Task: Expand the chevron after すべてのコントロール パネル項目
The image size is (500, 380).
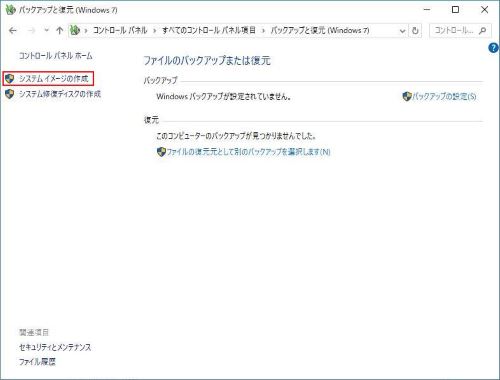Action: tap(263, 31)
